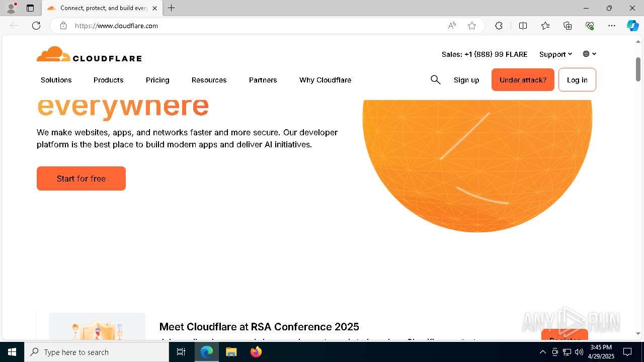Viewport: 644px width, 362px height.
Task: Open the notification center icon
Action: (x=627, y=352)
